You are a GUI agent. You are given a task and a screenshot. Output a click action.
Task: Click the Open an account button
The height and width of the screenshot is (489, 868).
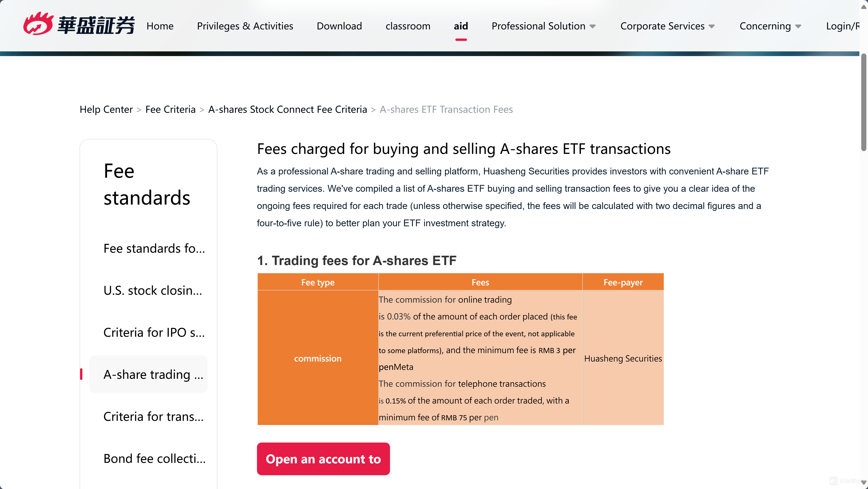tap(323, 459)
